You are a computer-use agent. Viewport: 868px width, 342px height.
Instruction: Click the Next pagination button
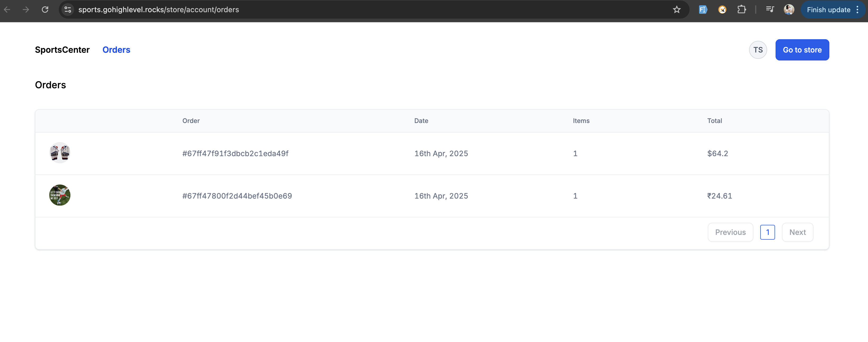click(797, 233)
